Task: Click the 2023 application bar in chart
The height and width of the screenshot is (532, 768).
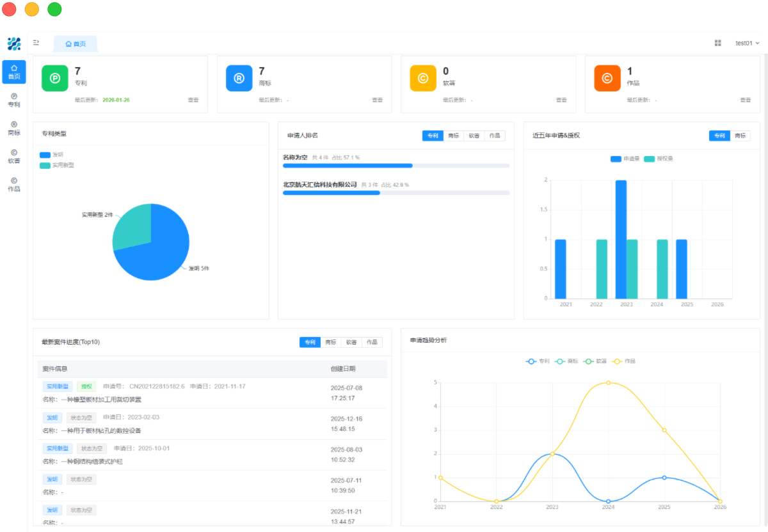Action: tap(621, 239)
